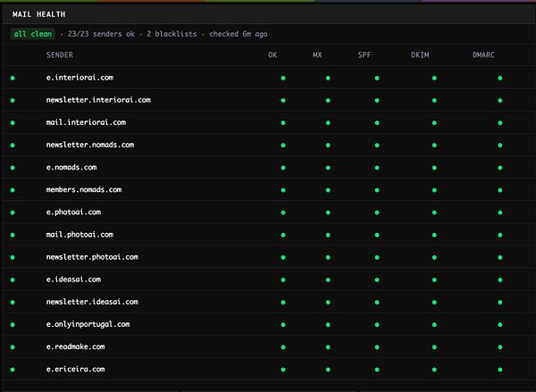This screenshot has width=536, height=392.
Task: Click the left status dot beside e.photoai.com
Action: pos(13,213)
